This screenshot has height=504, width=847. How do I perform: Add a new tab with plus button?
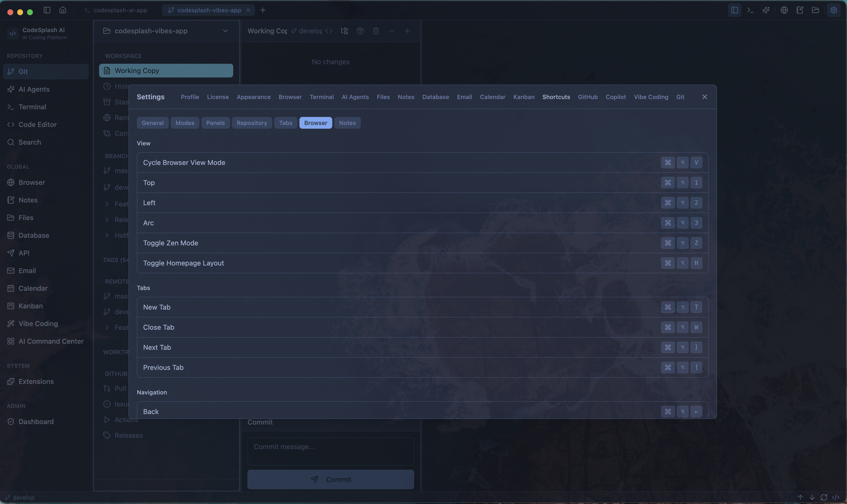click(x=263, y=10)
